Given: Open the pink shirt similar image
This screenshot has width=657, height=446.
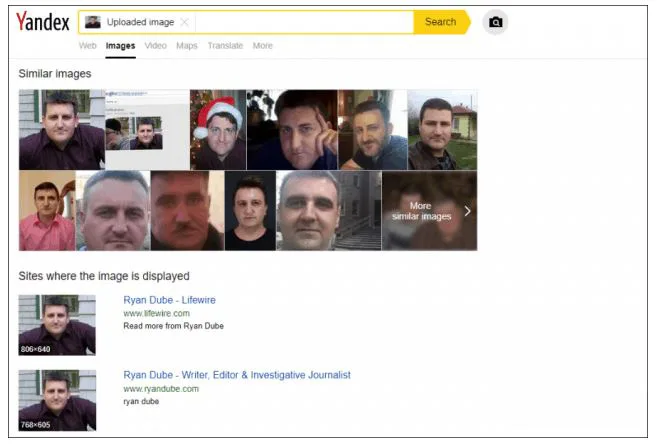Looking at the screenshot, I should (x=46, y=211).
